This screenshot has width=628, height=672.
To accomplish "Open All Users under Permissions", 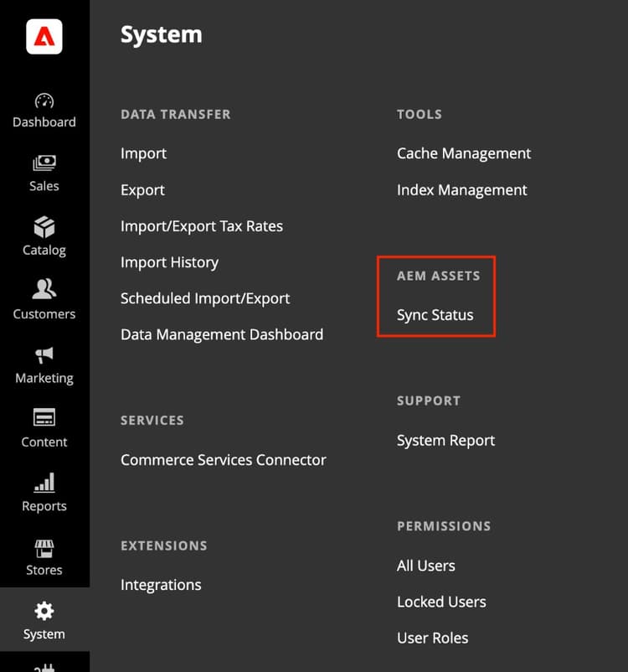I will tap(426, 566).
